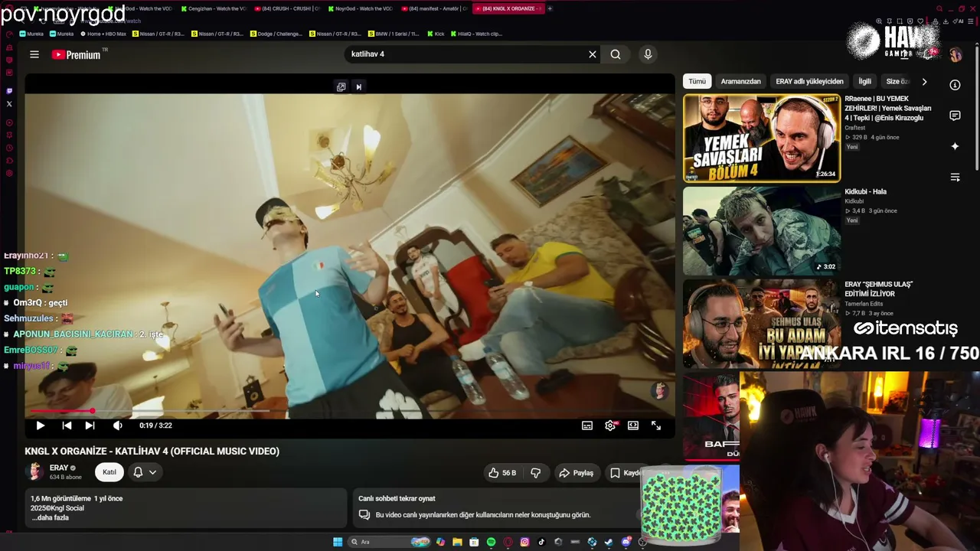Select the İlgili filter chip
The height and width of the screenshot is (551, 980).
864,81
